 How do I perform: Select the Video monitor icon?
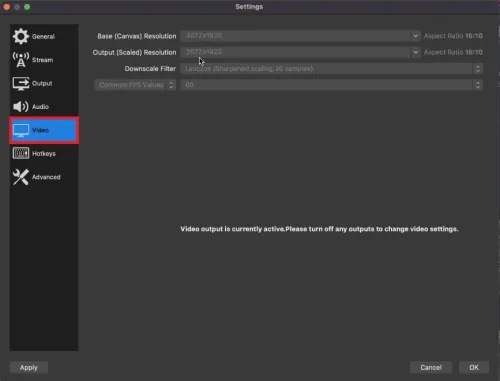pos(21,130)
